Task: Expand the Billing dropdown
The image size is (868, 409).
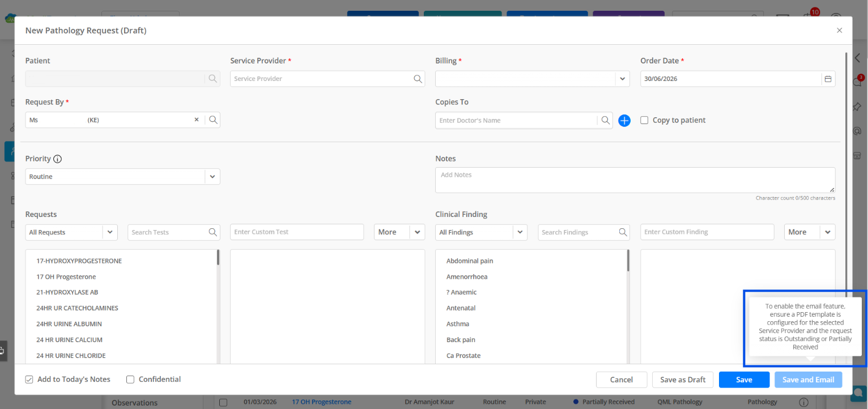Action: tap(622, 79)
